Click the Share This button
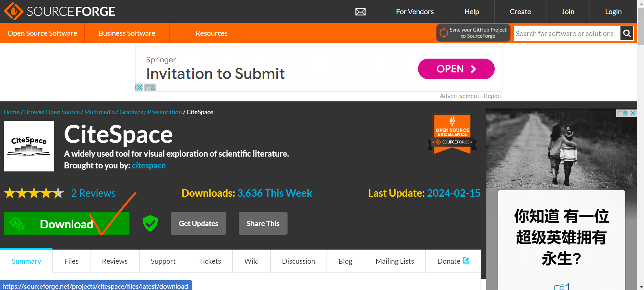 263,223
